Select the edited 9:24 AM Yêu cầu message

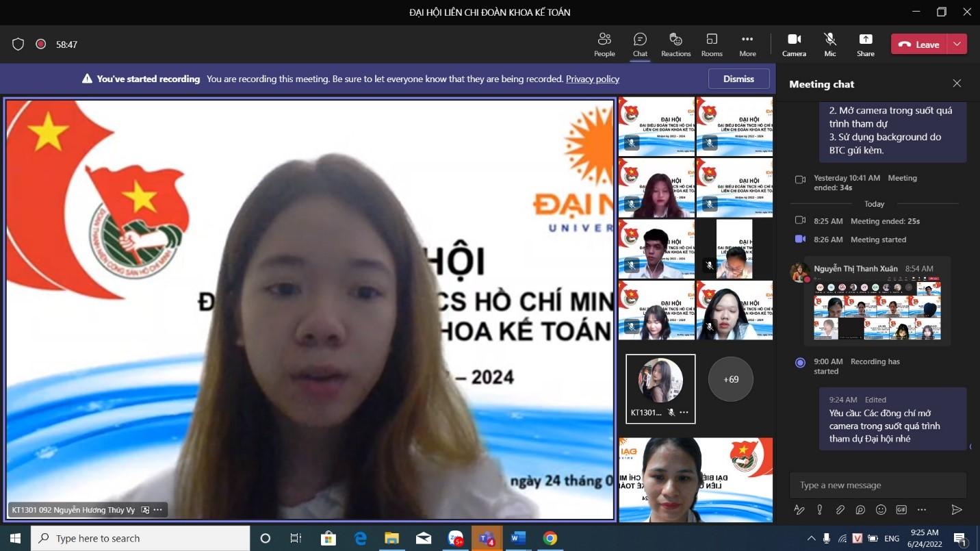[892, 419]
